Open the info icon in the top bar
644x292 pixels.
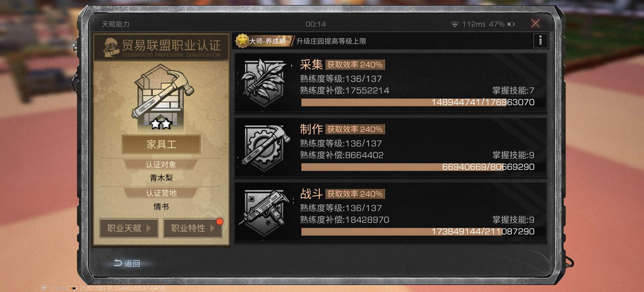[540, 41]
